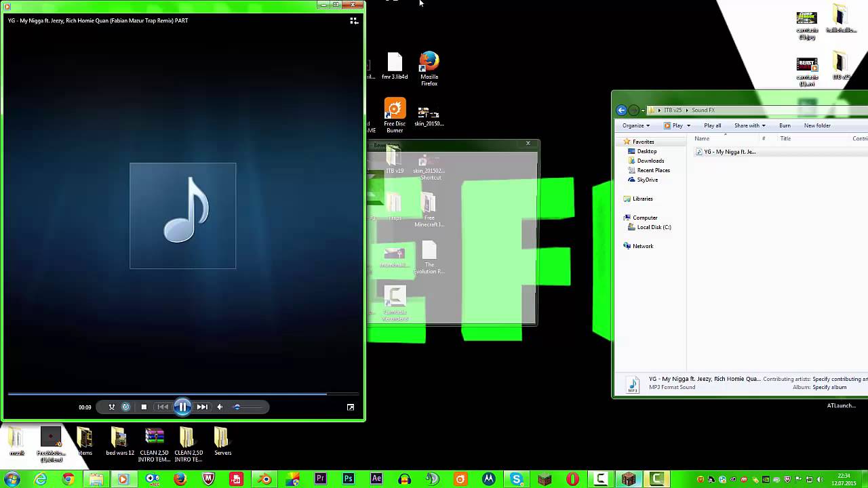Image resolution: width=868 pixels, height=488 pixels.
Task: Open Downloads in the navigation pane
Action: click(x=650, y=161)
